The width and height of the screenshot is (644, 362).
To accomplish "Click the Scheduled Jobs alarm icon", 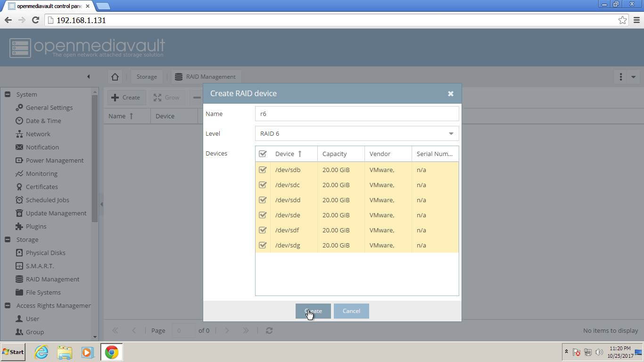I will pos(19,200).
